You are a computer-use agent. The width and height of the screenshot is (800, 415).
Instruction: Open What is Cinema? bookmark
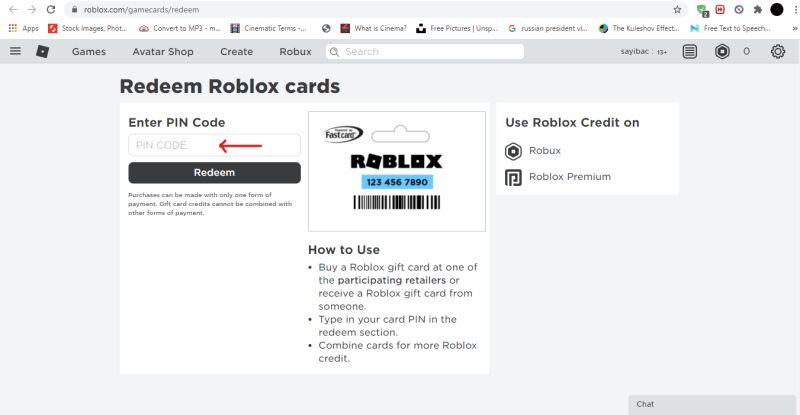click(373, 29)
